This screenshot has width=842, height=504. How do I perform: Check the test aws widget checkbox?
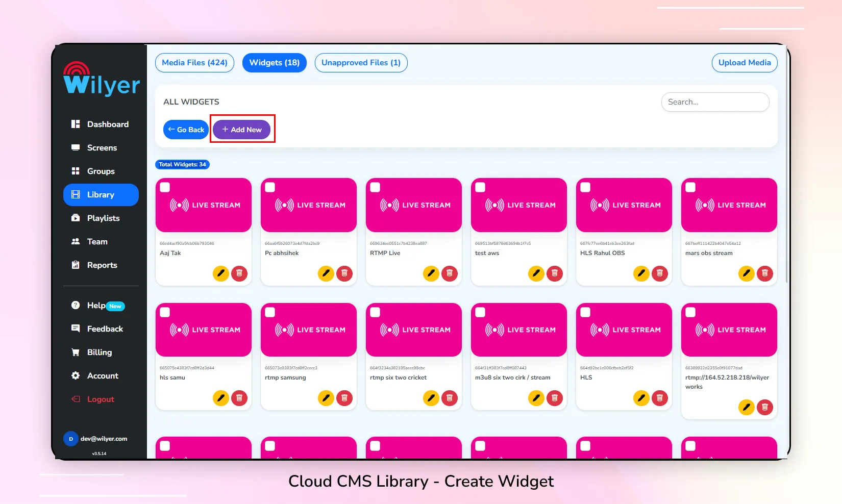(480, 187)
